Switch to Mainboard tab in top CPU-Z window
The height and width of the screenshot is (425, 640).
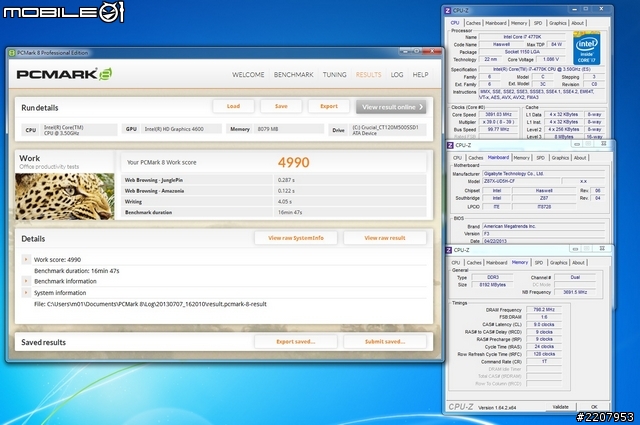(496, 23)
